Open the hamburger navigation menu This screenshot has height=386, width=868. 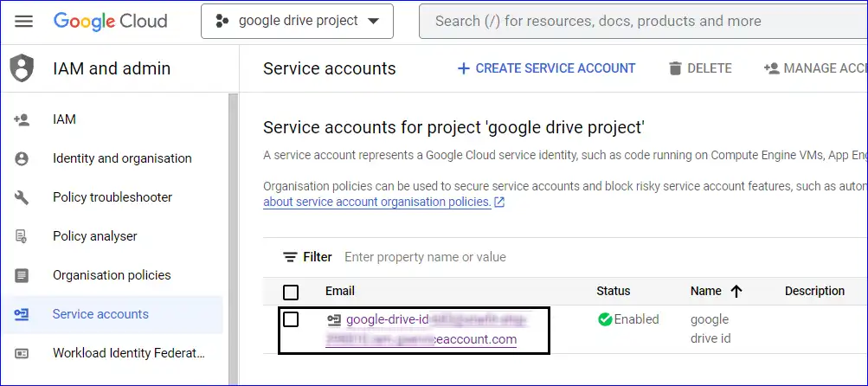(24, 21)
